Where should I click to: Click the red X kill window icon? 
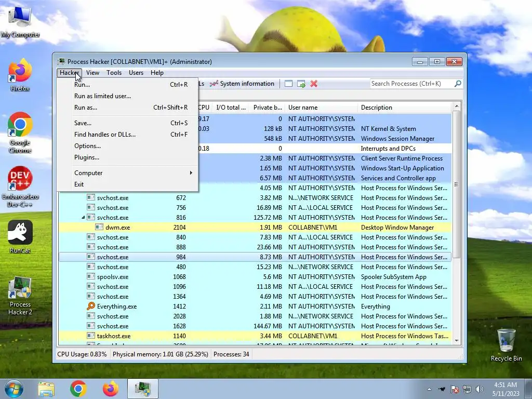click(x=314, y=84)
